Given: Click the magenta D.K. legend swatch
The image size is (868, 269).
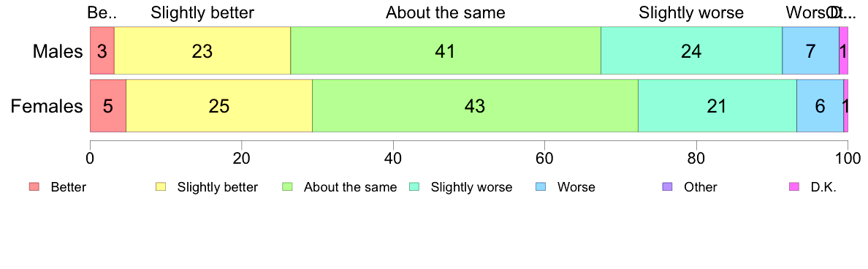Looking at the screenshot, I should pos(793,187).
